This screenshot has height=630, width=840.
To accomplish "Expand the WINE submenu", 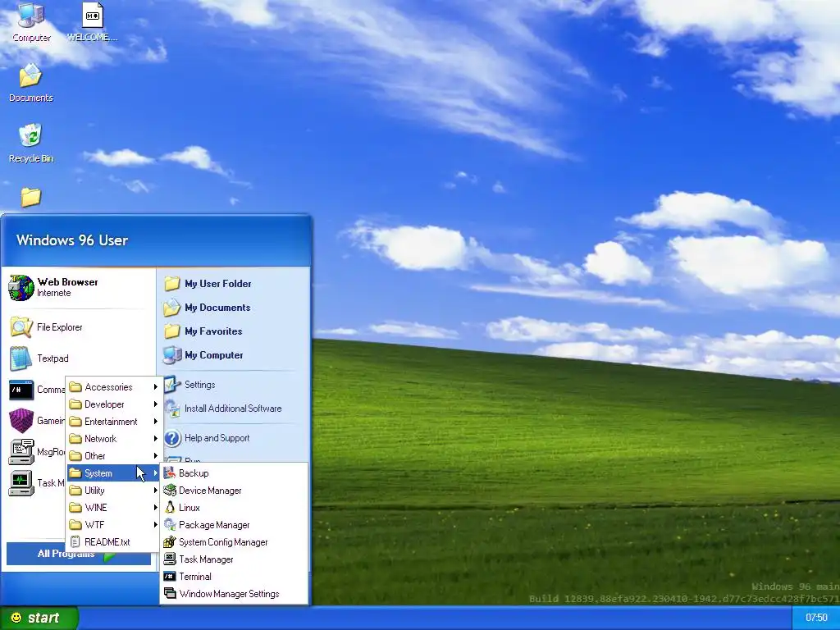I will coord(113,507).
